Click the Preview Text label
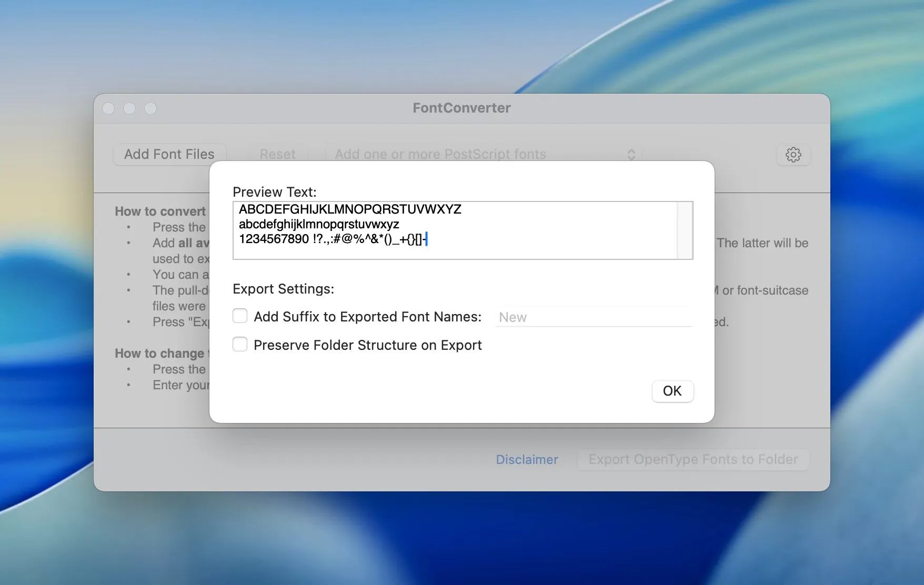 [275, 192]
